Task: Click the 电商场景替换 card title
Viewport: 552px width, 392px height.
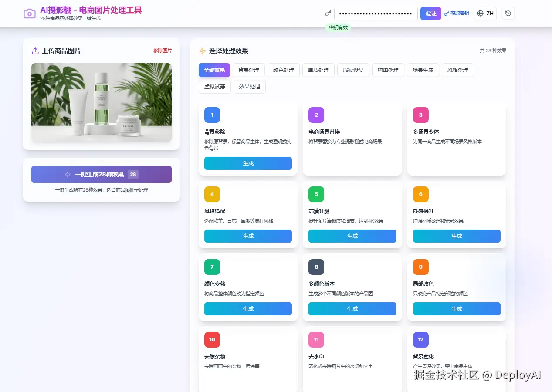Action: (324, 132)
